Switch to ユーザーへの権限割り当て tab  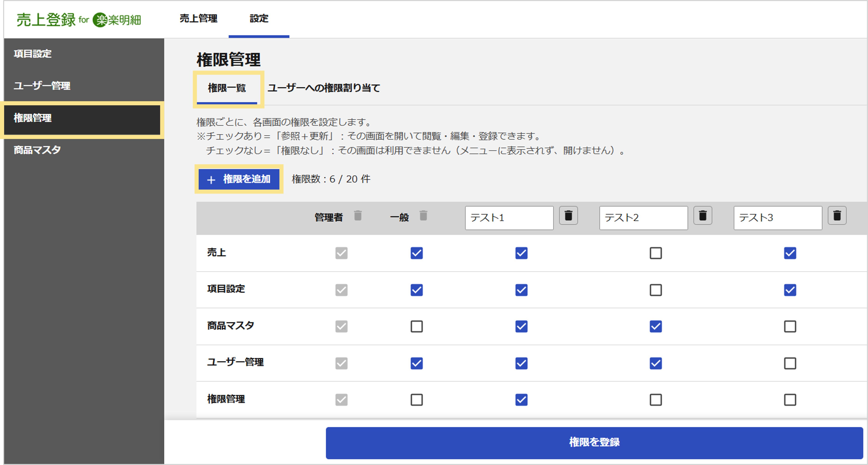click(323, 88)
